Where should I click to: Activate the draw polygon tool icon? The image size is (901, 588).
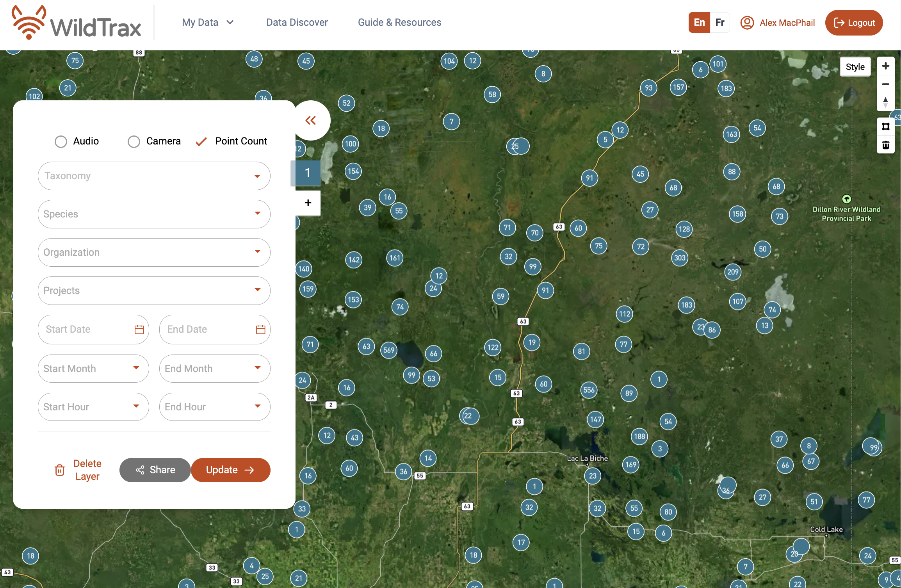(x=885, y=127)
